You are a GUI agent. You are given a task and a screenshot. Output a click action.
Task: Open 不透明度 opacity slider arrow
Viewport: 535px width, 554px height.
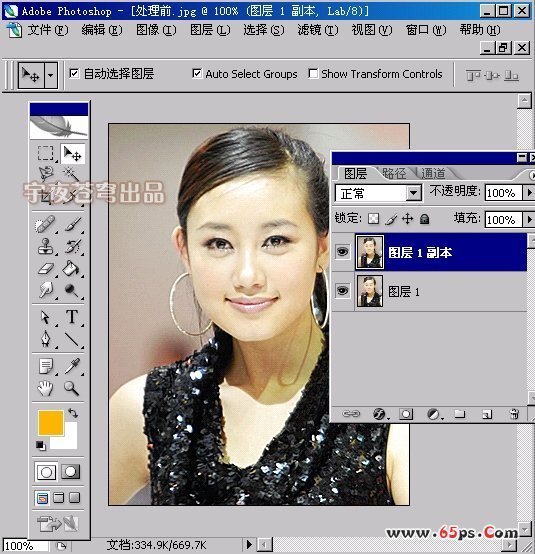coord(529,193)
